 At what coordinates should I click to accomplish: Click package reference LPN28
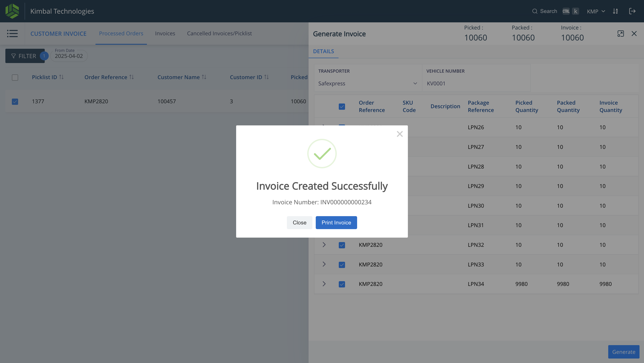[x=476, y=166]
